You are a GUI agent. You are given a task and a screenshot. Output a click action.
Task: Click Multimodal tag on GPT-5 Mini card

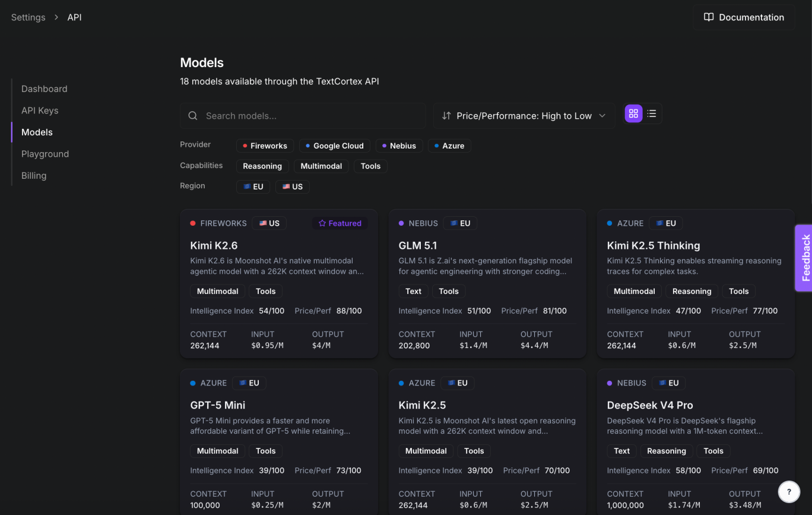coord(217,451)
